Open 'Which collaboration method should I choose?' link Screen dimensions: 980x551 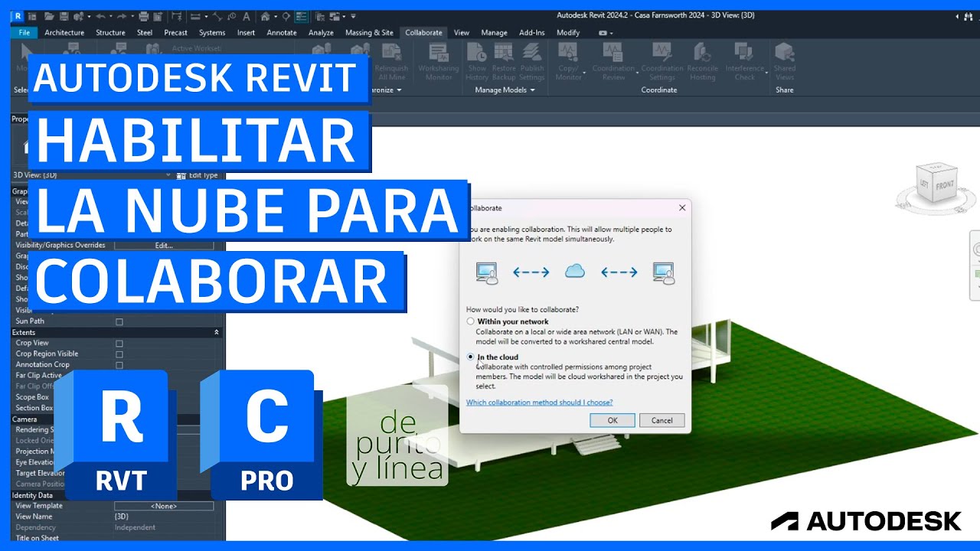point(540,402)
